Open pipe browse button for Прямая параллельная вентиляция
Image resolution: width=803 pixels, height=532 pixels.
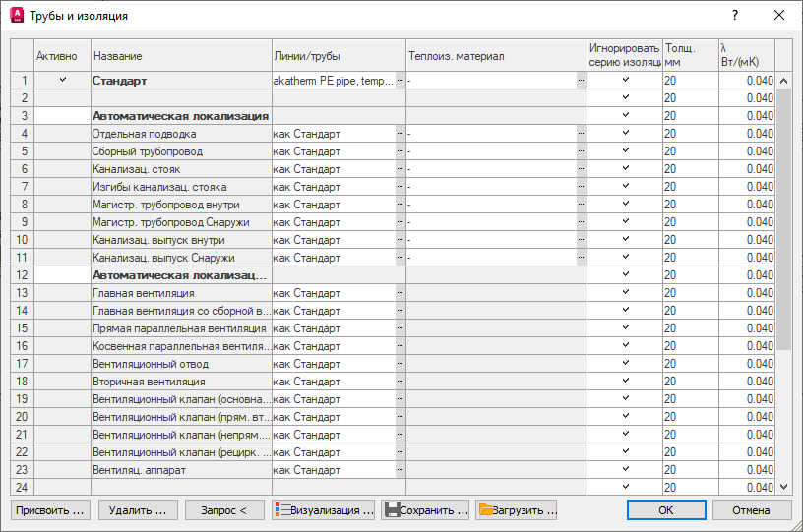pos(400,328)
